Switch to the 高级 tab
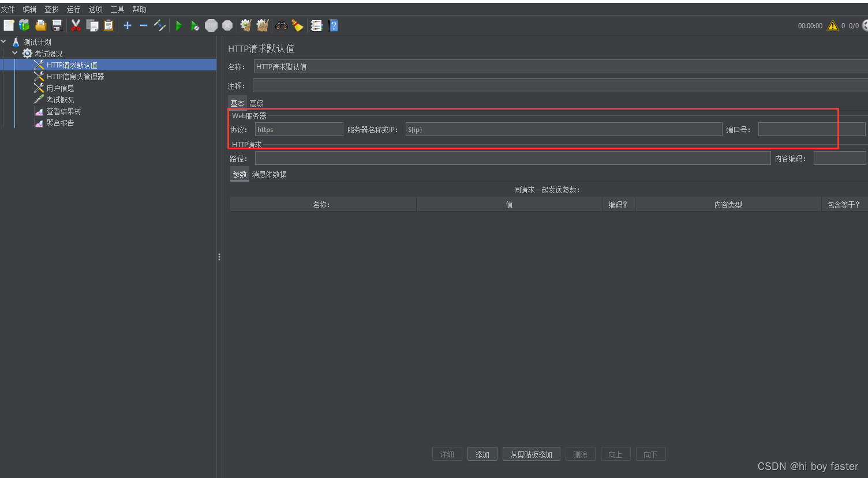Image resolution: width=868 pixels, height=478 pixels. pyautogui.click(x=256, y=103)
